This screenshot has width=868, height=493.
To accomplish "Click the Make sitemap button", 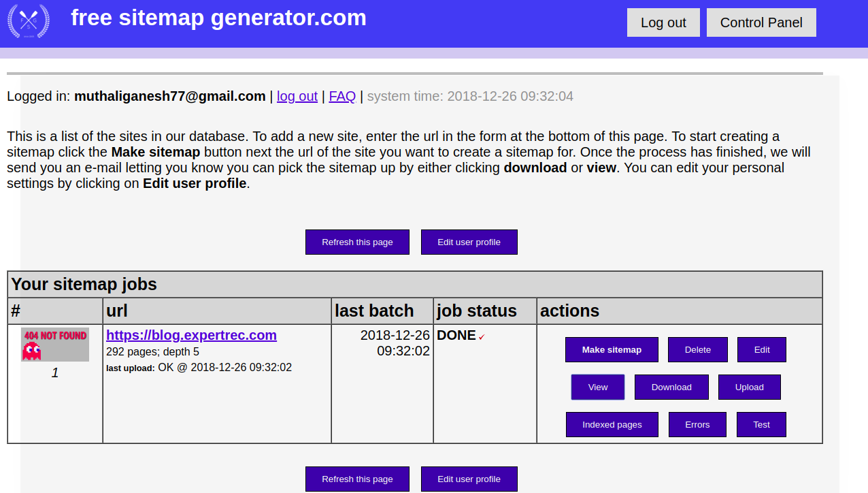I will pos(611,349).
